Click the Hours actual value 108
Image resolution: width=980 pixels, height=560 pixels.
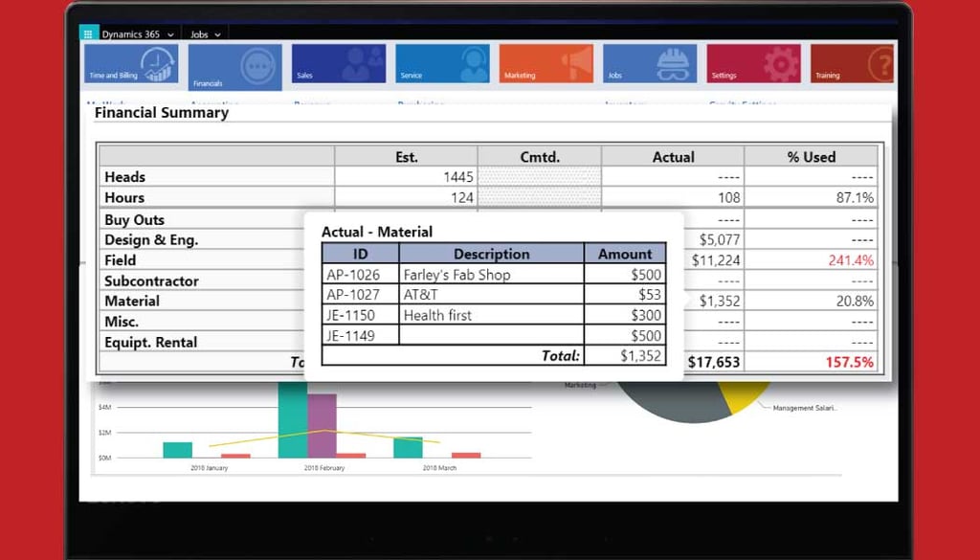coord(728,197)
